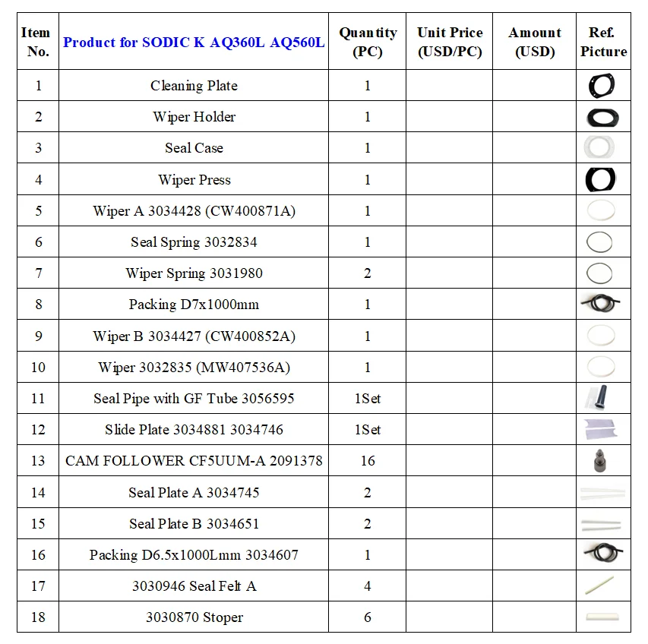Select the 1Set quantity for Slide Plate
This screenshot has width=648, height=644.
click(368, 430)
